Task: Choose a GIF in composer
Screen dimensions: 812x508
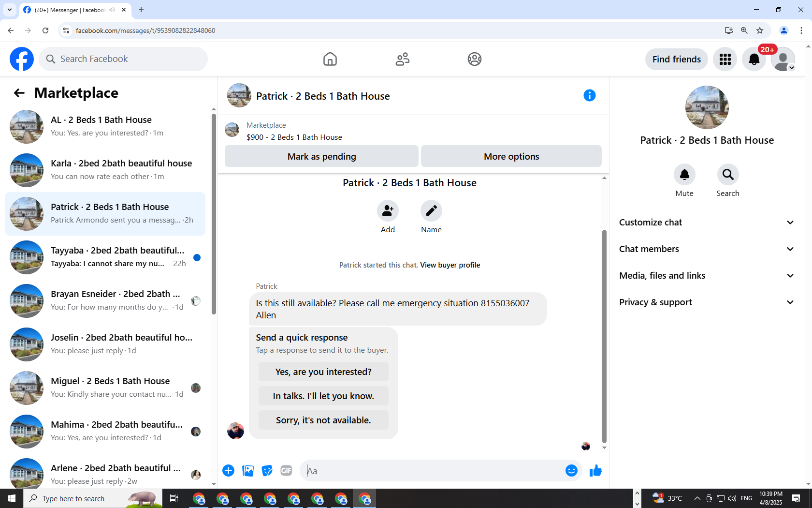Action: click(286, 471)
